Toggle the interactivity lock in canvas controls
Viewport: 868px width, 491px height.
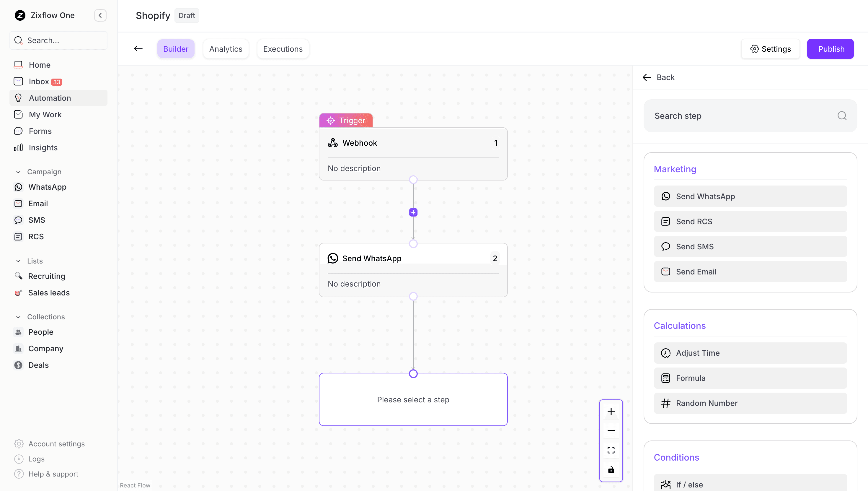pos(611,470)
